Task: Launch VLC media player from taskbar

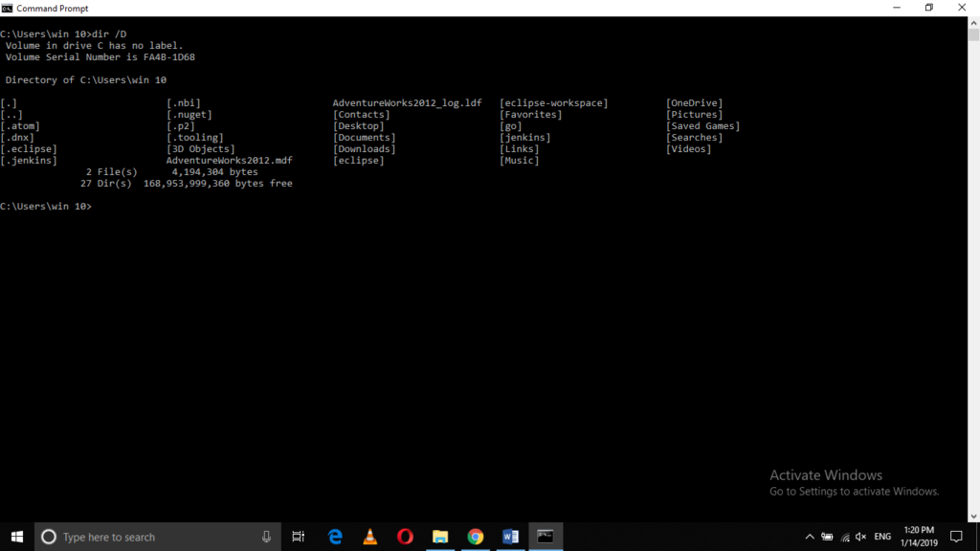Action: coord(369,537)
